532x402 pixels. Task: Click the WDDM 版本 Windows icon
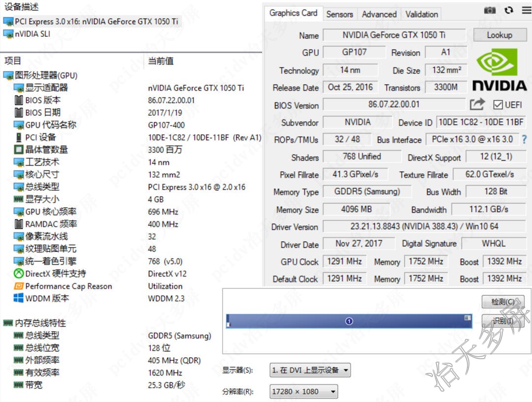tap(19, 298)
